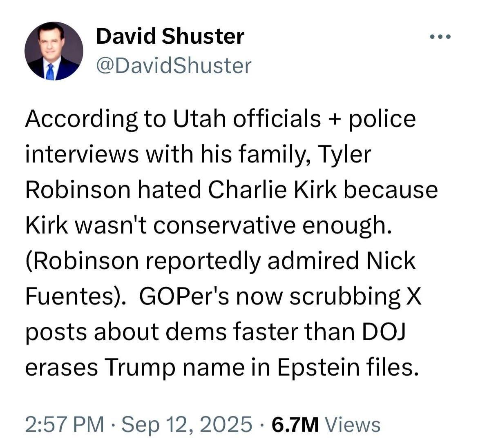The width and height of the screenshot is (478, 448).
Task: Click the word 'scrubbing' in the tweet
Action: tap(345, 296)
